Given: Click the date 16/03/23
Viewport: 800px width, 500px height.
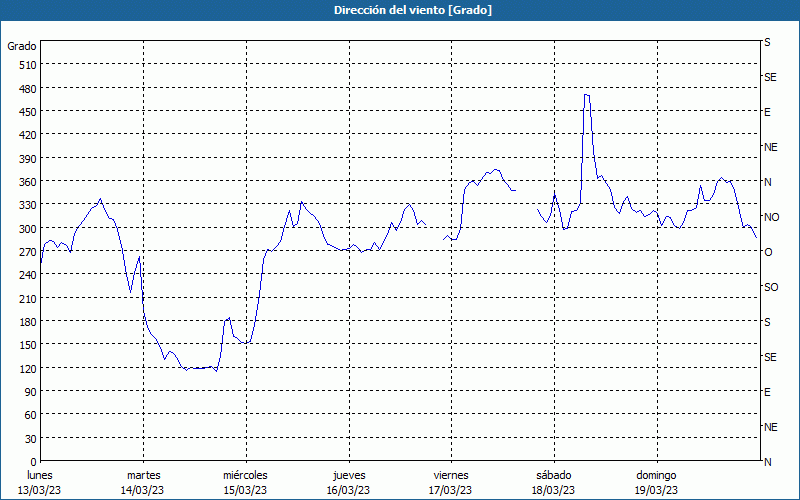Looking at the screenshot, I should click(348, 491).
